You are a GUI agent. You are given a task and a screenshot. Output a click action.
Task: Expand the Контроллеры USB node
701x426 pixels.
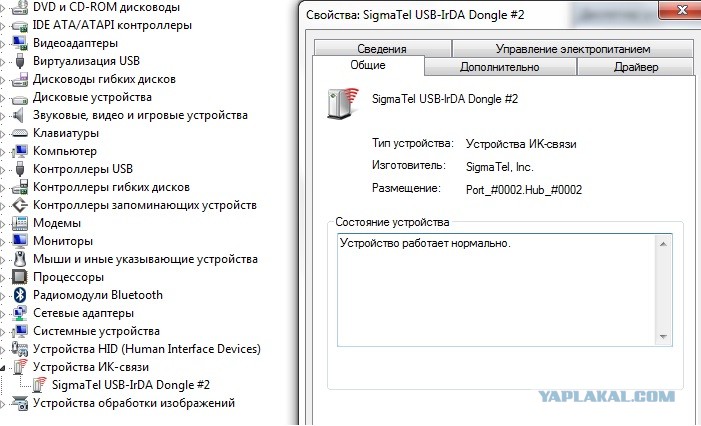point(3,170)
